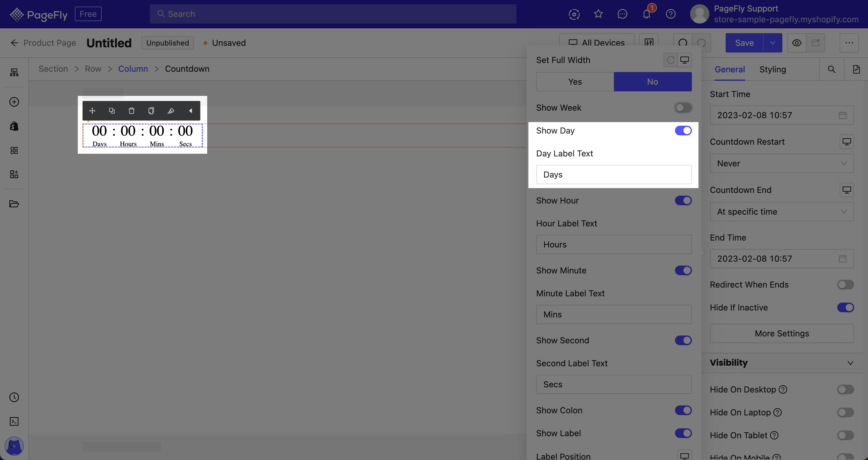This screenshot has height=460, width=868.
Task: Open the Shopify elements bag icon
Action: 14,126
